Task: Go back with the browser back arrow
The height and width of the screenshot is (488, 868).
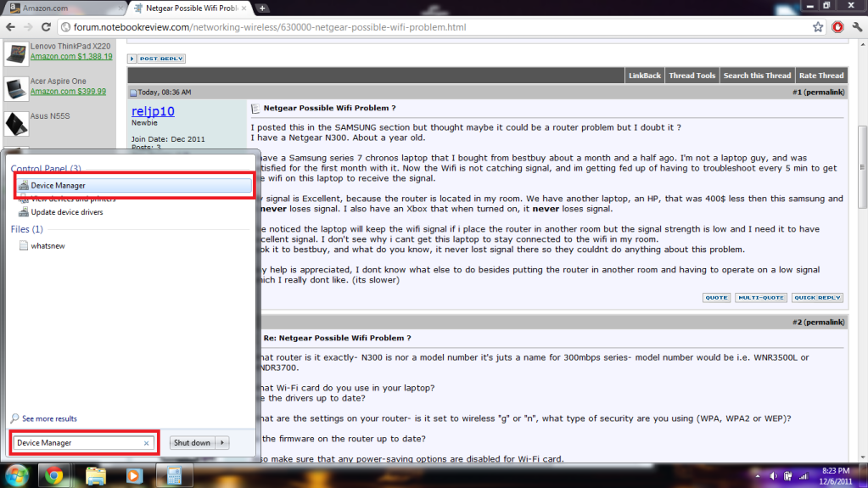Action: (10, 27)
